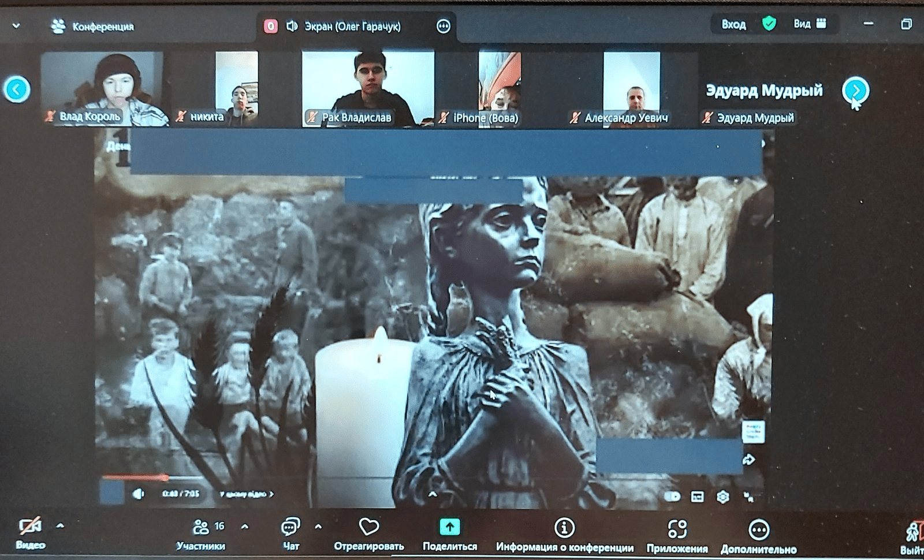Show next participants with right arrow

pos(855,90)
